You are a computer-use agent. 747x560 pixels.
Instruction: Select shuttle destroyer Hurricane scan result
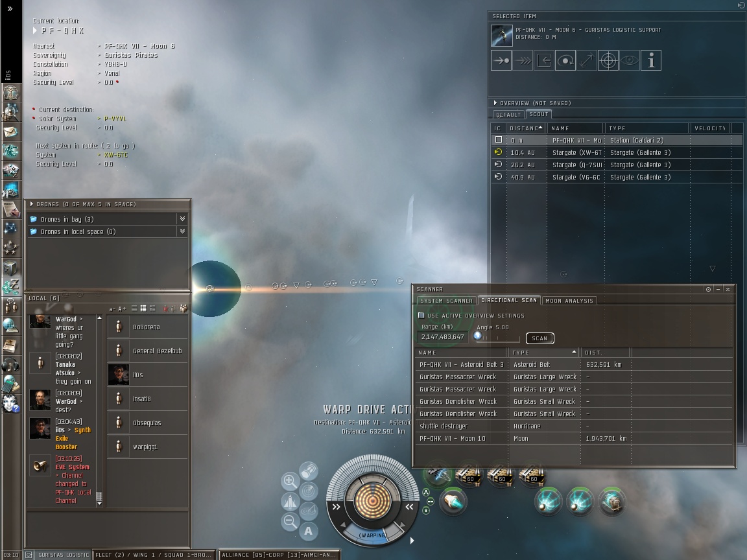(574, 426)
